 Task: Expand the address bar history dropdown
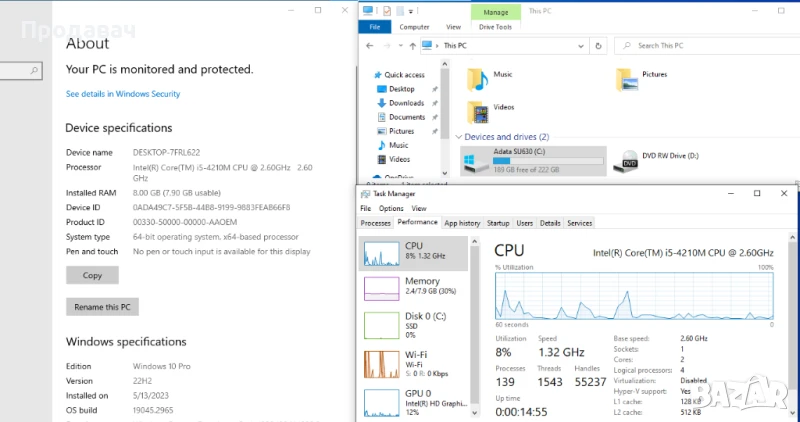point(582,46)
